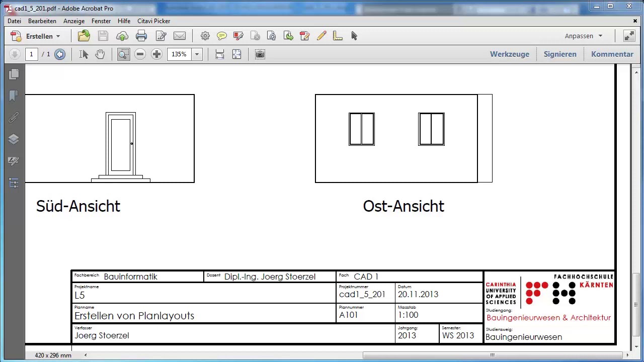Click the 135% zoom value field
This screenshot has width=644, height=362.
tap(179, 54)
